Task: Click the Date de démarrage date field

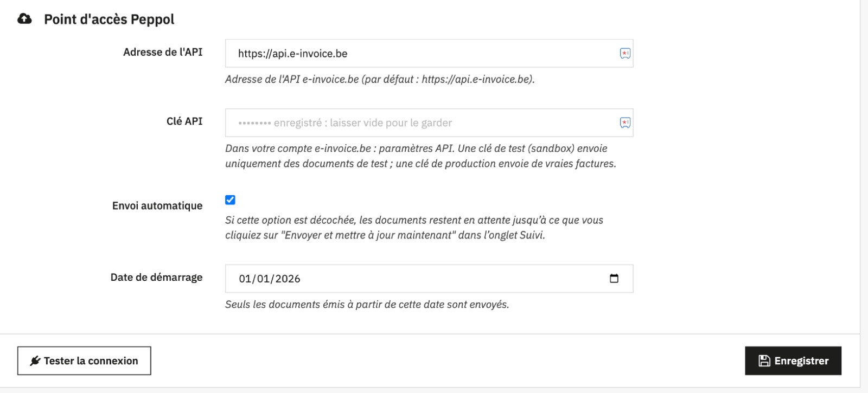Action: tap(429, 279)
